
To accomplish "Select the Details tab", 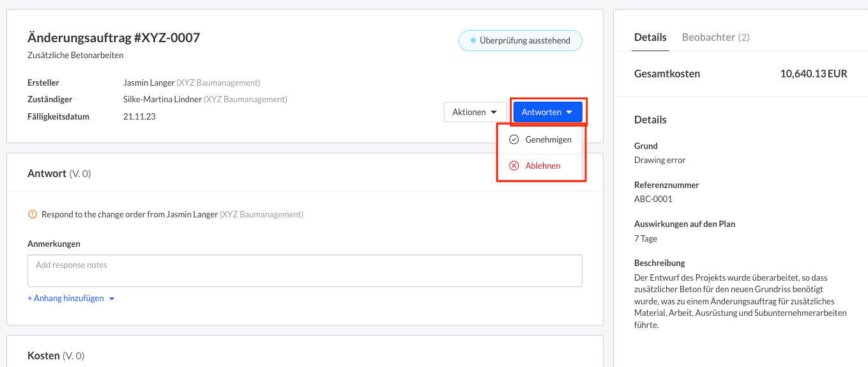I will 650,38.
